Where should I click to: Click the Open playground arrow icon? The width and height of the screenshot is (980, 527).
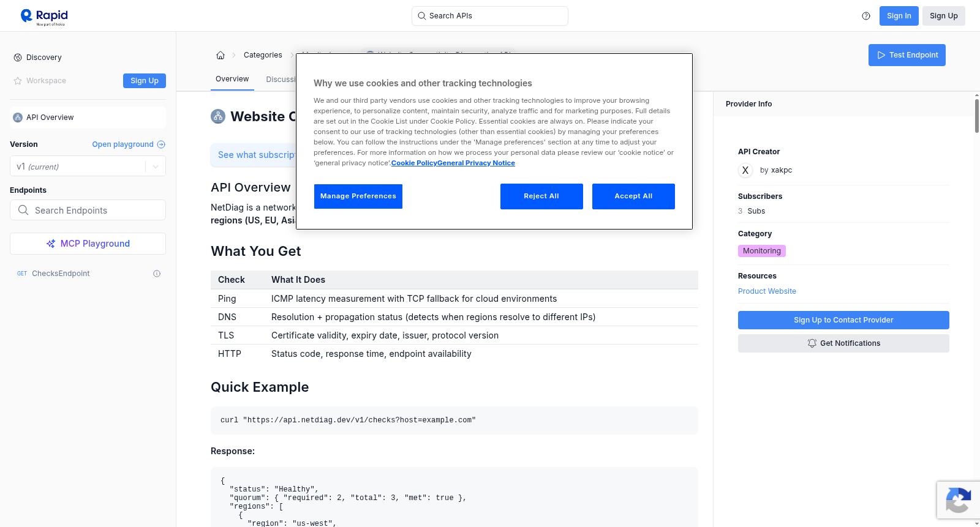pos(161,144)
